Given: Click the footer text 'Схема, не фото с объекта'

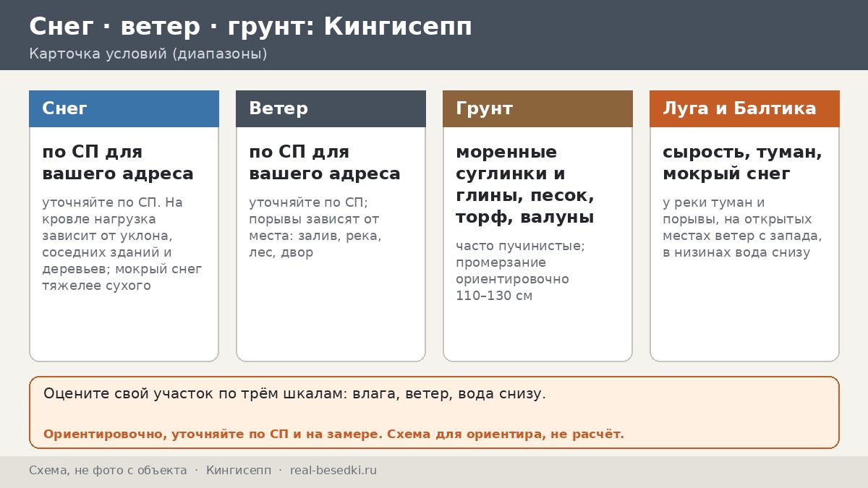Looking at the screenshot, I should 108,471.
